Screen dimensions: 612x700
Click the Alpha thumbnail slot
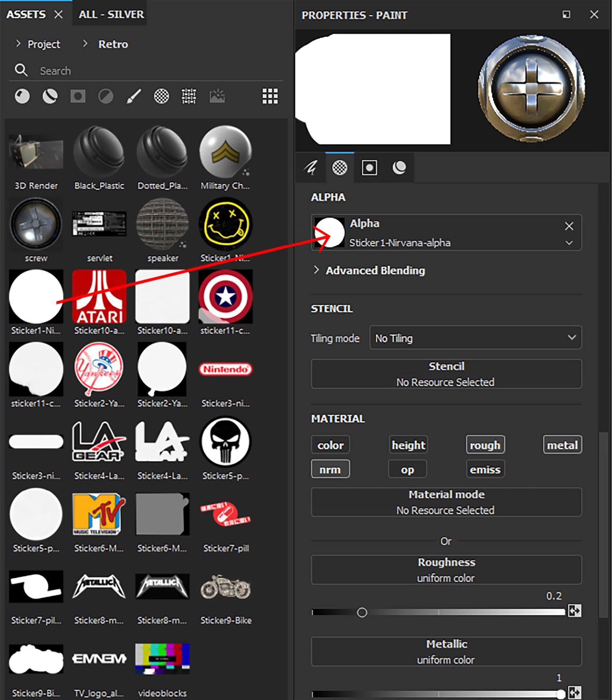(x=329, y=232)
